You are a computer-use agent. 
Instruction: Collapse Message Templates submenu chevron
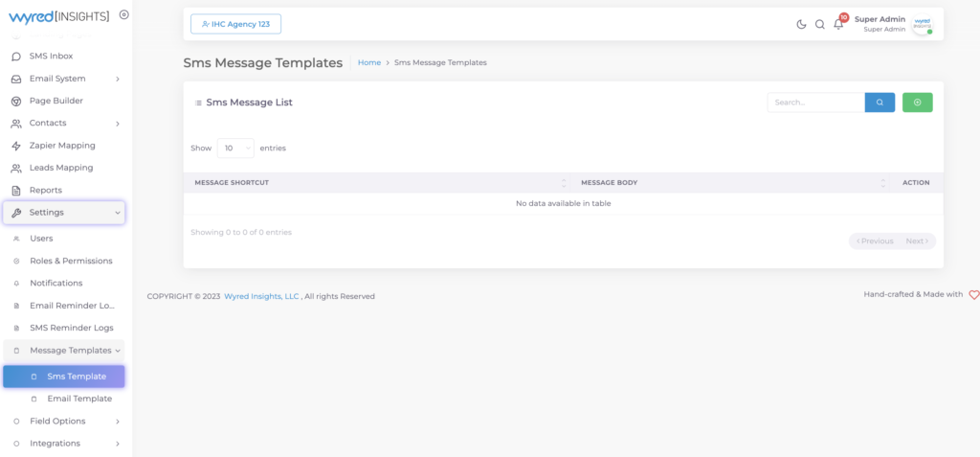pyautogui.click(x=118, y=351)
